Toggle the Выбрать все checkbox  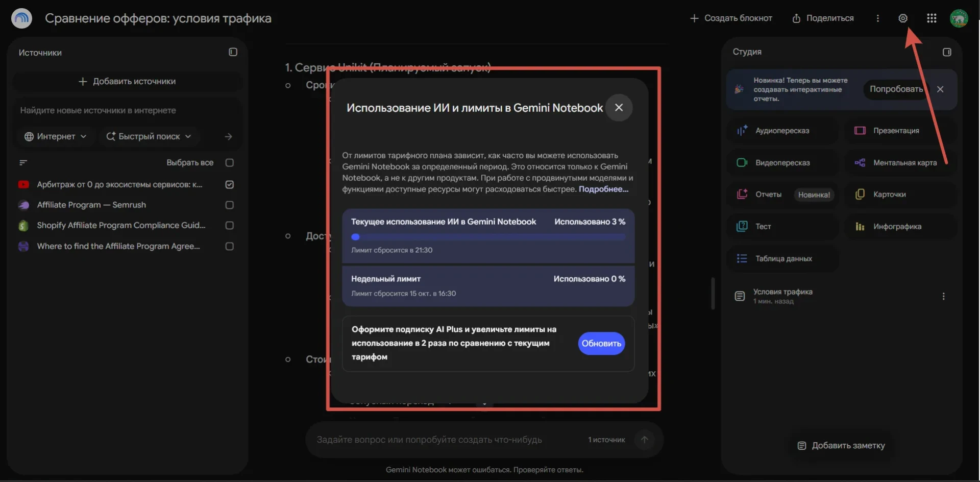point(230,162)
